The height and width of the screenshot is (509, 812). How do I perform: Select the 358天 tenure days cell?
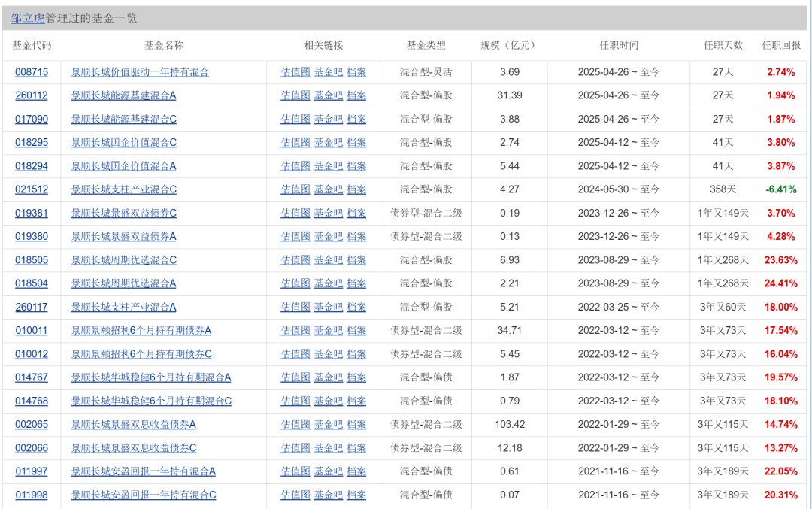tap(723, 189)
